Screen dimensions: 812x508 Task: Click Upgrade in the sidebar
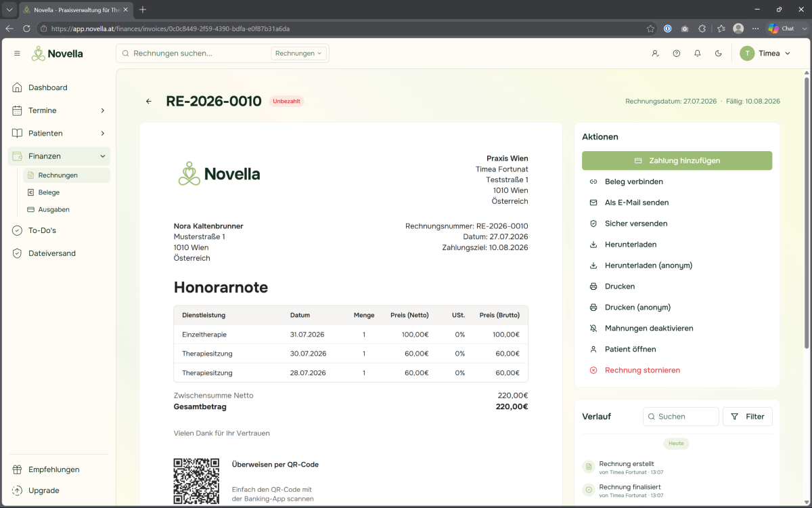(x=59, y=490)
